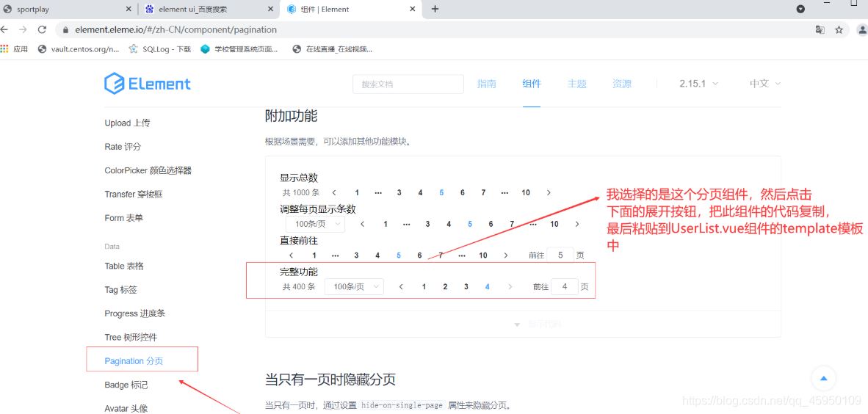Image resolution: width=868 pixels, height=414 pixels.
Task: Reload the page
Action: pos(42,30)
